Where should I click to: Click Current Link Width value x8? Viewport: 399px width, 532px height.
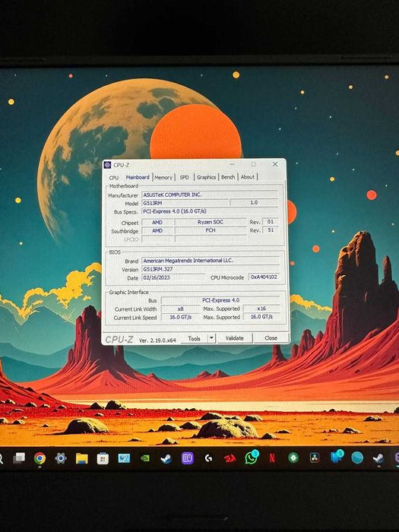(x=181, y=309)
